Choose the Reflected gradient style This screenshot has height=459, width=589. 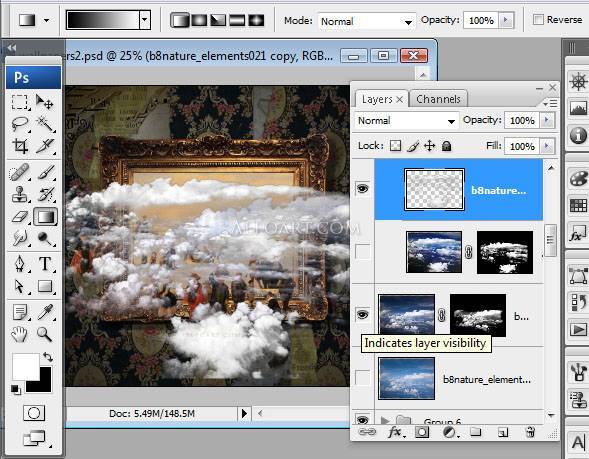pos(237,20)
